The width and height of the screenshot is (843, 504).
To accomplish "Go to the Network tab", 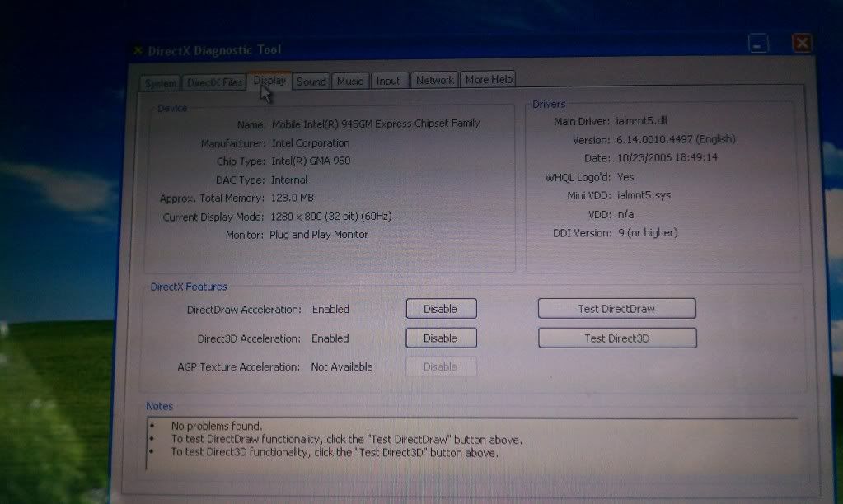I will point(434,80).
